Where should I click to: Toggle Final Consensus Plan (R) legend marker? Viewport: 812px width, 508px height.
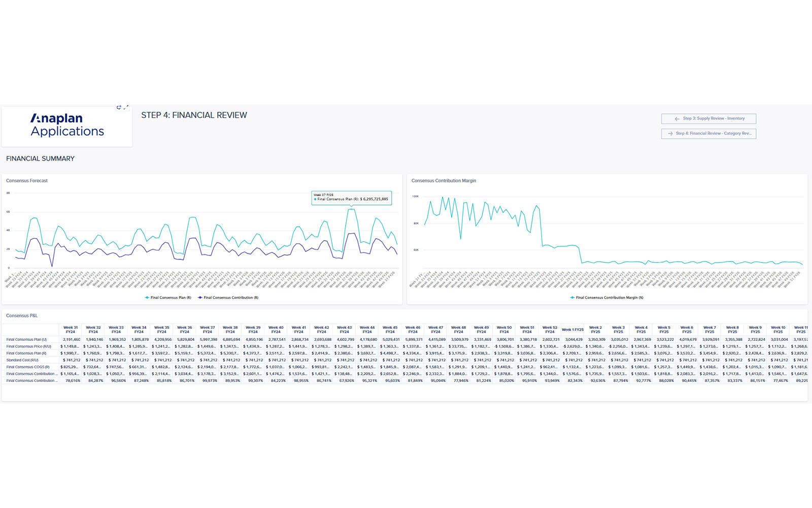147,298
